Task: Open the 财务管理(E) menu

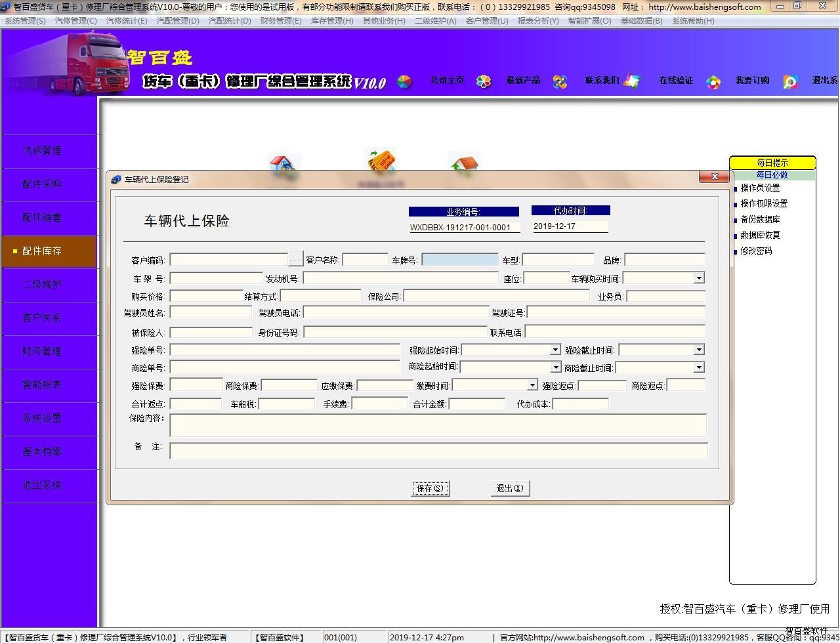Action: click(x=281, y=20)
